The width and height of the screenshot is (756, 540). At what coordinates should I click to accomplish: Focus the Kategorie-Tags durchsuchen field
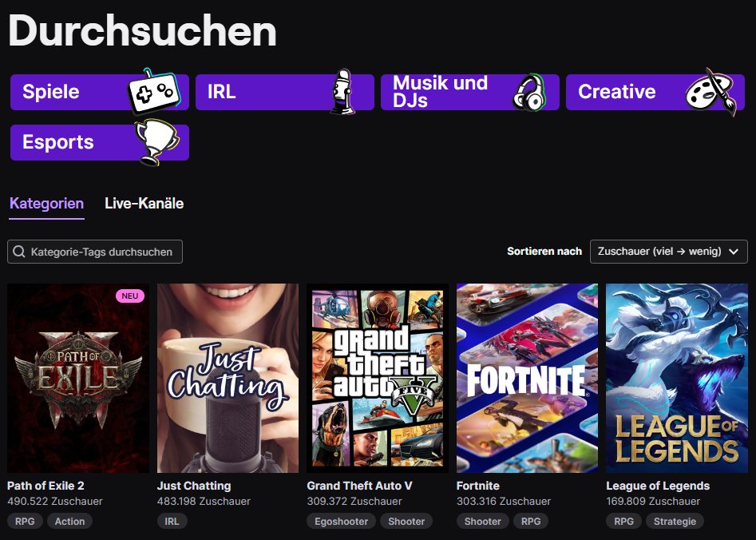click(x=95, y=252)
